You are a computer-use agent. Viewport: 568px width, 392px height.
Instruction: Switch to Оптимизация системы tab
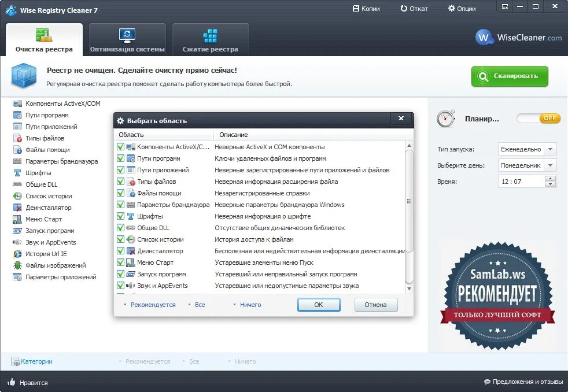pos(127,39)
